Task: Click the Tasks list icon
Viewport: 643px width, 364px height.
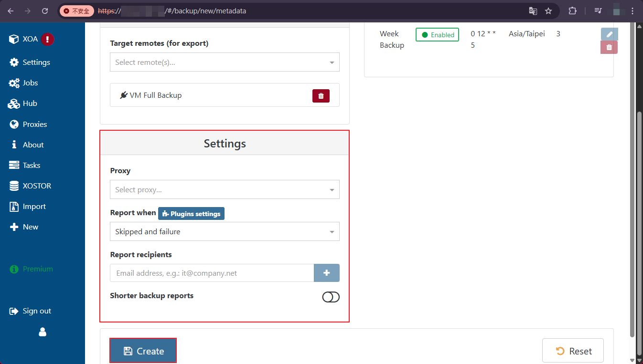Action: point(14,165)
